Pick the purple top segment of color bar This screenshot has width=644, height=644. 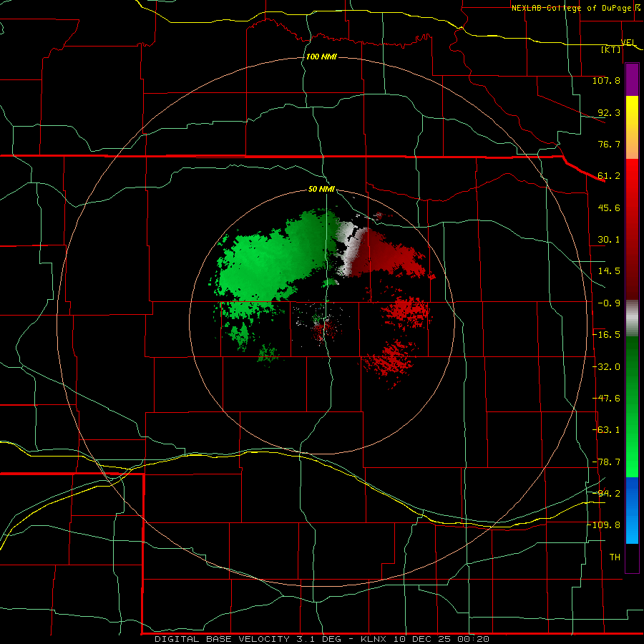coord(632,80)
